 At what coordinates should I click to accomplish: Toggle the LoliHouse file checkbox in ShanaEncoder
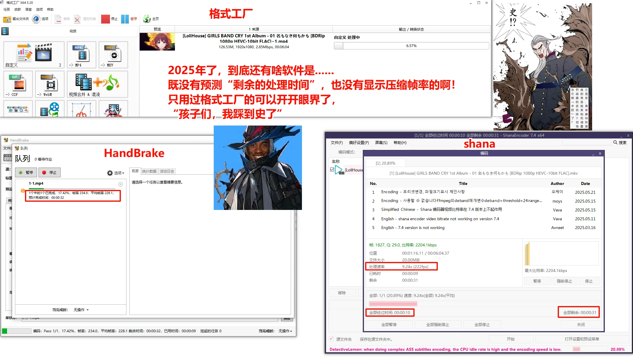tap(332, 170)
